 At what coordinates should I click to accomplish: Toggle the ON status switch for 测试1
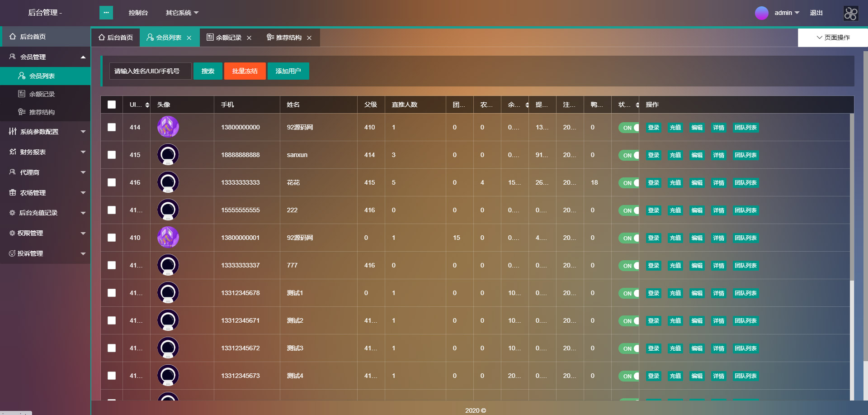coord(629,293)
